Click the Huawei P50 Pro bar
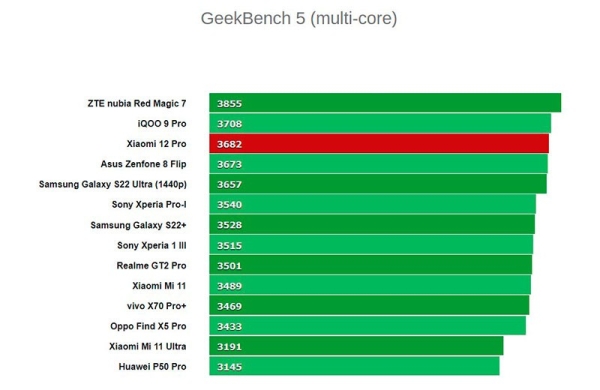This screenshot has height=390, width=600. point(354,366)
